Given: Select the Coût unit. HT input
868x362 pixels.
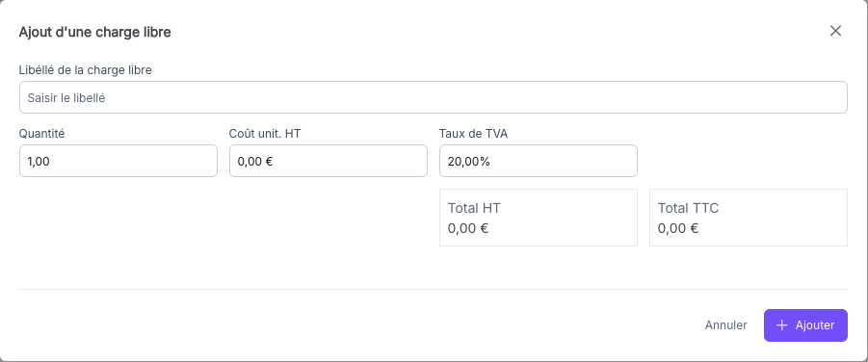Looking at the screenshot, I should pos(329,161).
